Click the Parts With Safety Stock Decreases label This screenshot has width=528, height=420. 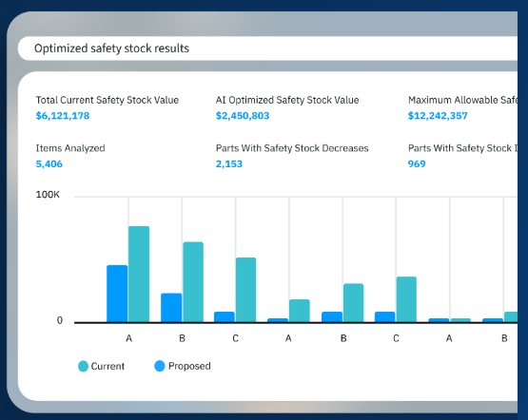pyautogui.click(x=292, y=148)
